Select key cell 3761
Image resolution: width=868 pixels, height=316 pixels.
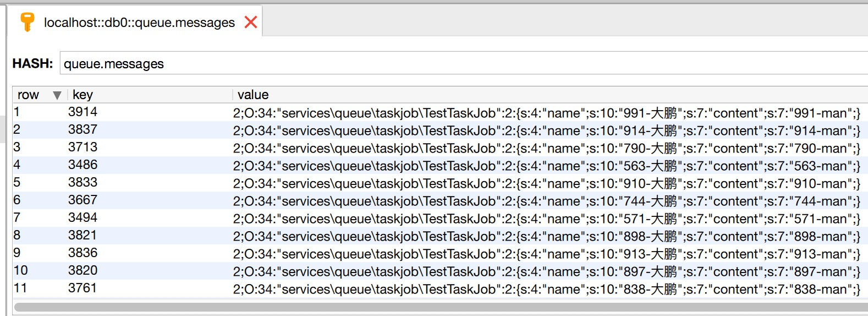(x=83, y=288)
